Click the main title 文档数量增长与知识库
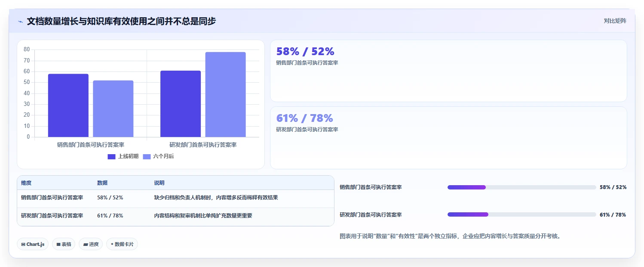This screenshot has width=644, height=267. coord(121,21)
